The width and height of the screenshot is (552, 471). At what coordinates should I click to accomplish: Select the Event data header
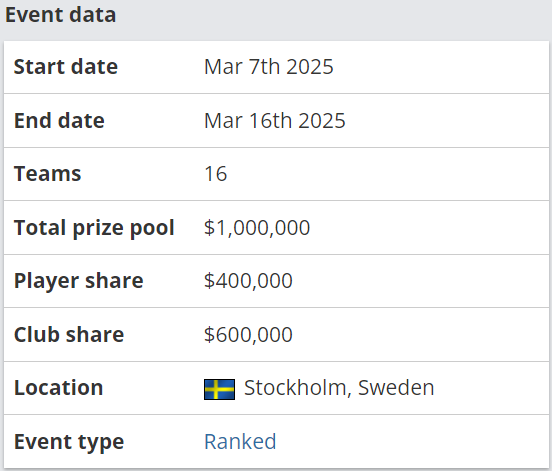pyautogui.click(x=61, y=15)
